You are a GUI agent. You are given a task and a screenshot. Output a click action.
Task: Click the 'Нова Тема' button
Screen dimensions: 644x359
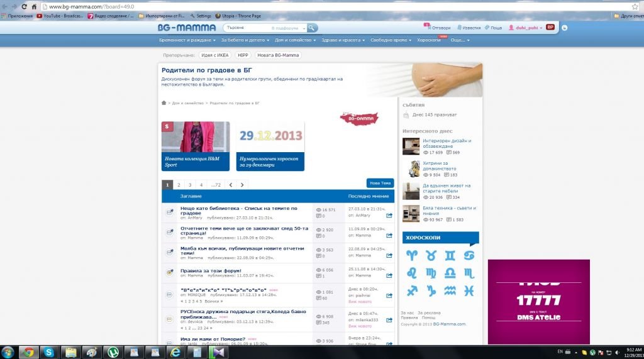coord(380,183)
